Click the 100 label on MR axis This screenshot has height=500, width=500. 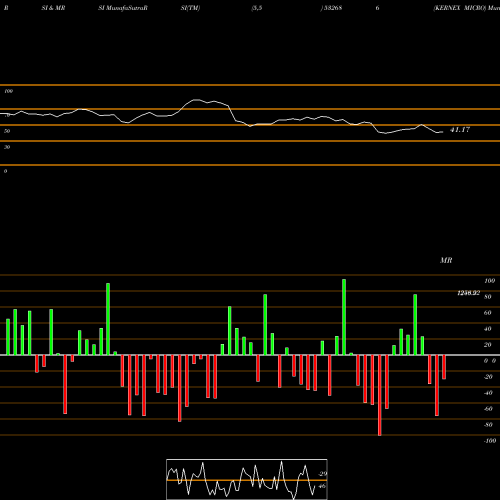click(489, 281)
